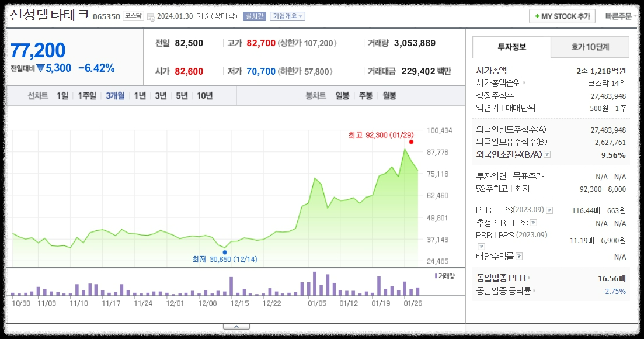Click the 외국인소진율 help question icon

[x=547, y=154]
